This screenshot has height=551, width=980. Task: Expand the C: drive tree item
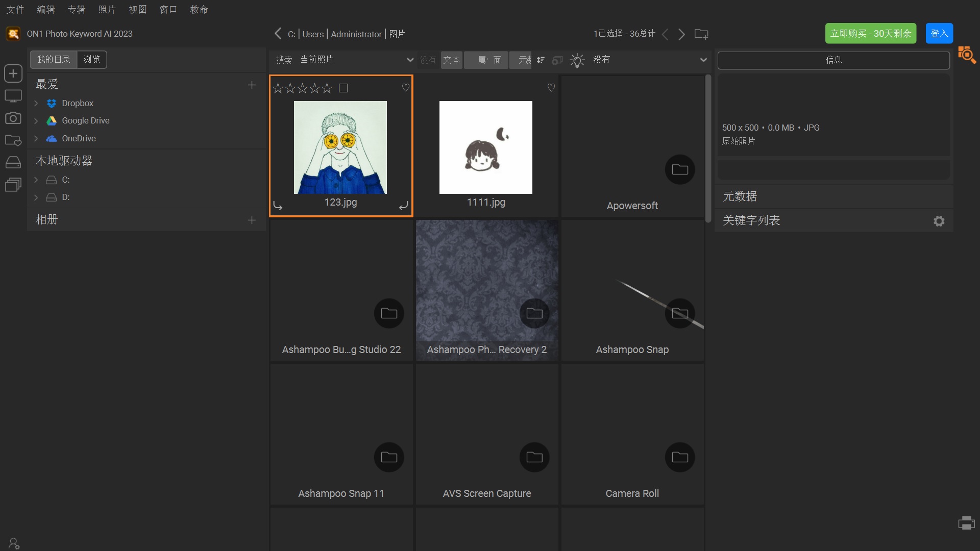point(36,180)
